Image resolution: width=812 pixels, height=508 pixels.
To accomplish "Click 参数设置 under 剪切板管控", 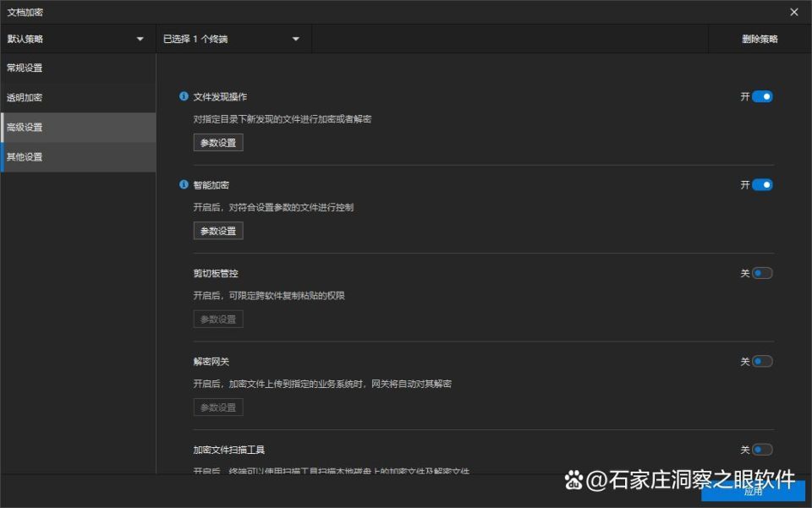I will pyautogui.click(x=218, y=320).
